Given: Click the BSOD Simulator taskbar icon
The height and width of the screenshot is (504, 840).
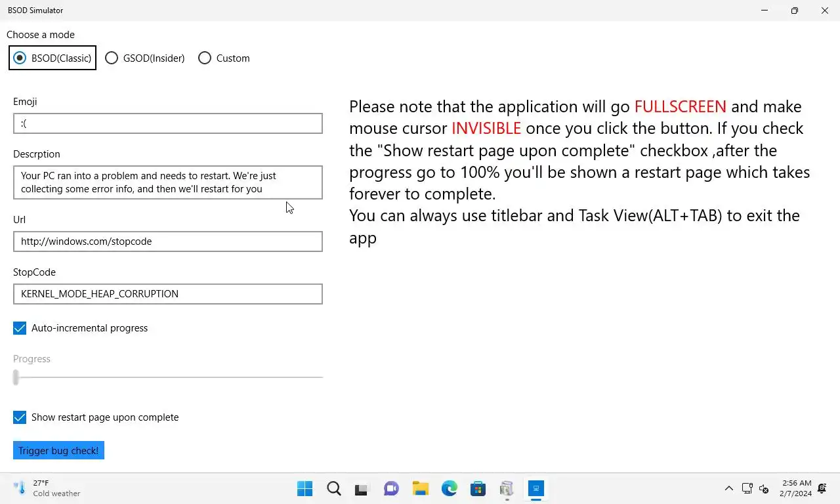Looking at the screenshot, I should (x=536, y=489).
